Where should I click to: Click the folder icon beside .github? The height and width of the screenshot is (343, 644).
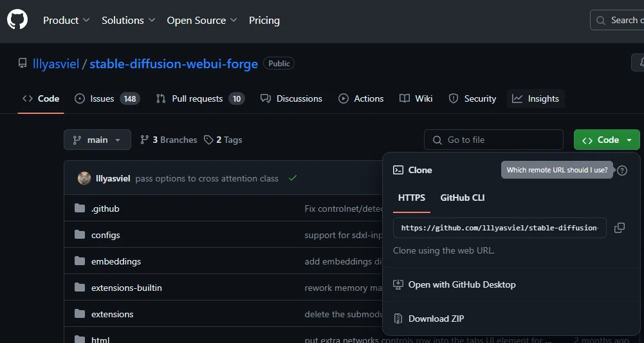80,209
